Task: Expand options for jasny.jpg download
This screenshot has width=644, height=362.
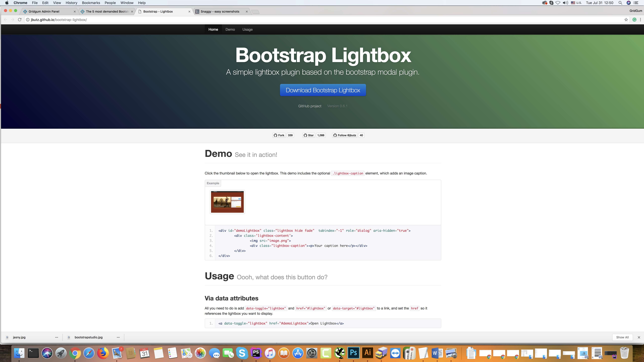Action: tap(56, 337)
